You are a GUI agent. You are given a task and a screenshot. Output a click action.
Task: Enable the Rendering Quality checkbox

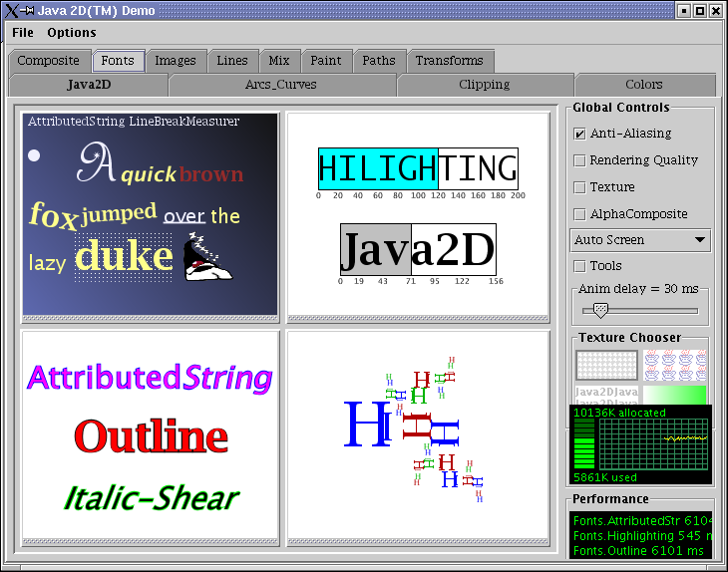(579, 160)
